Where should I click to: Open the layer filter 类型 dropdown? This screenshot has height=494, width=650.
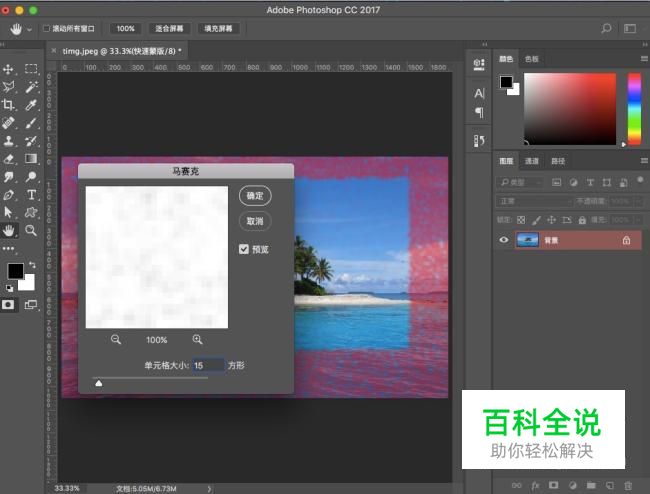point(522,183)
